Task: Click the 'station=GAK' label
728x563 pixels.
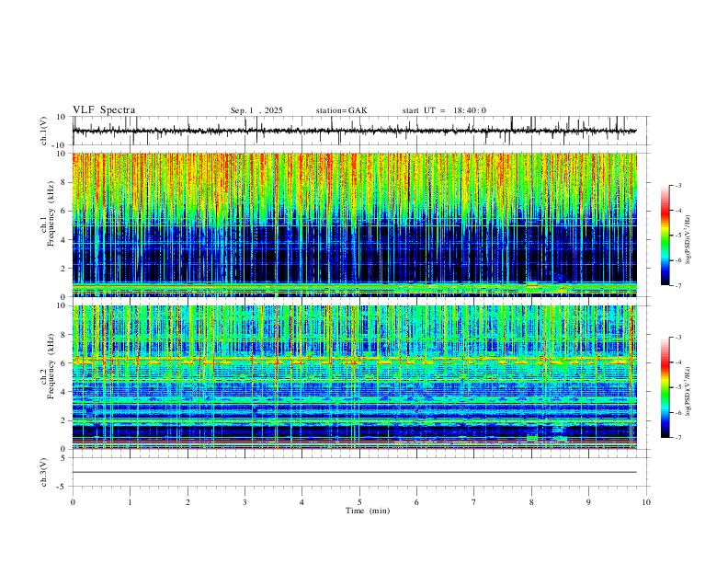Action: tap(341, 110)
